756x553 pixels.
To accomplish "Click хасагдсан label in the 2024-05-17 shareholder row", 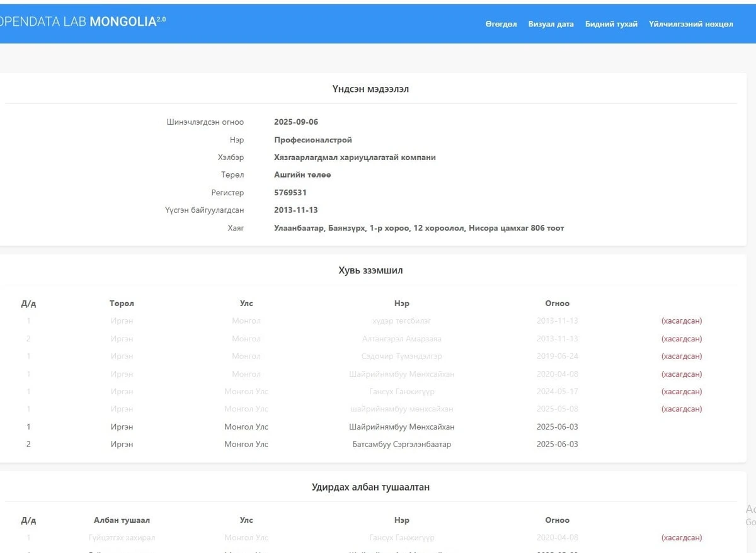I will pyautogui.click(x=681, y=392).
